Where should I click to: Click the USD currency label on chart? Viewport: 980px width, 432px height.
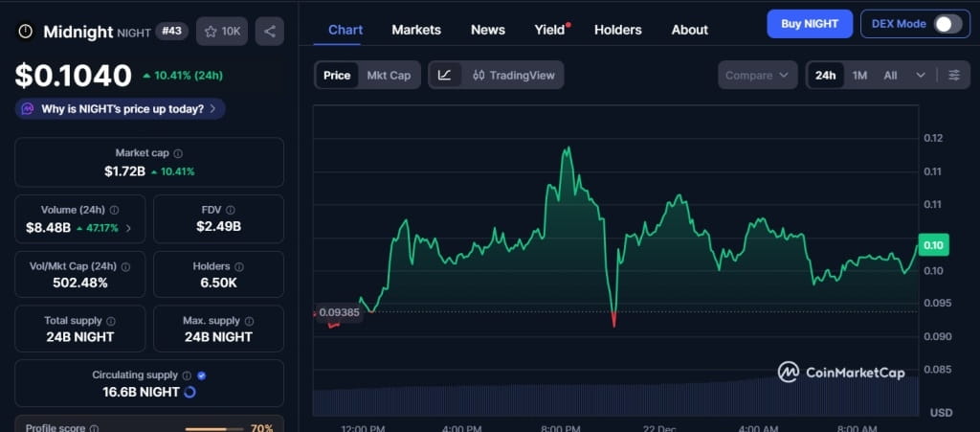point(941,413)
